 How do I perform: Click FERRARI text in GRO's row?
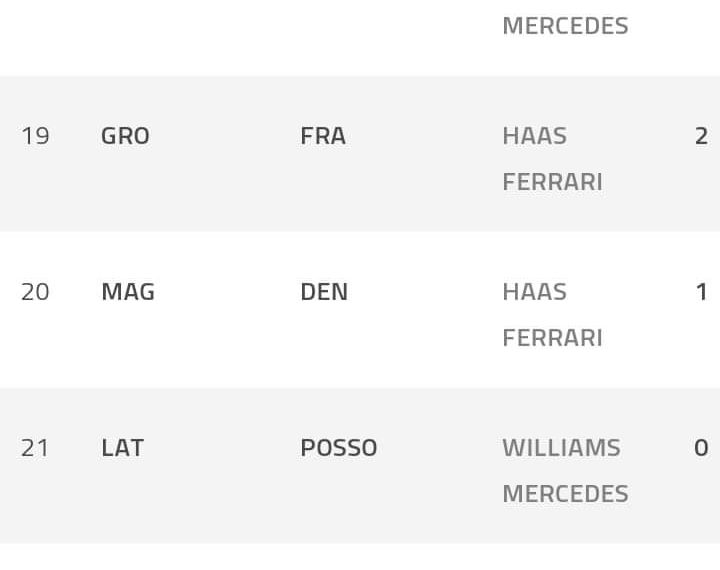tap(552, 182)
